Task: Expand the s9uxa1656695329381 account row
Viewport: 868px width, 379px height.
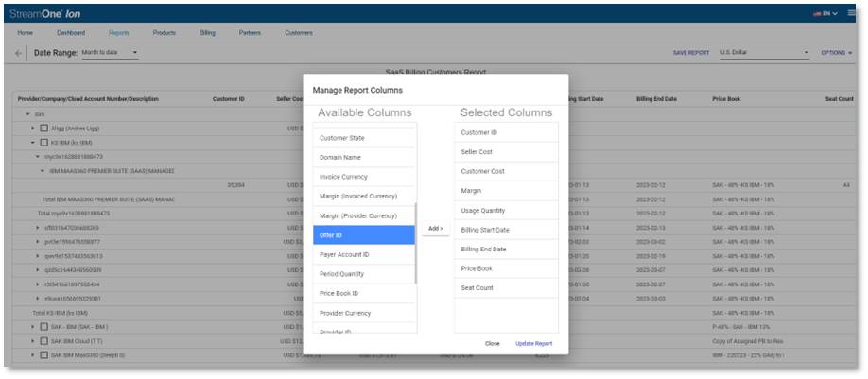Action: pos(38,299)
